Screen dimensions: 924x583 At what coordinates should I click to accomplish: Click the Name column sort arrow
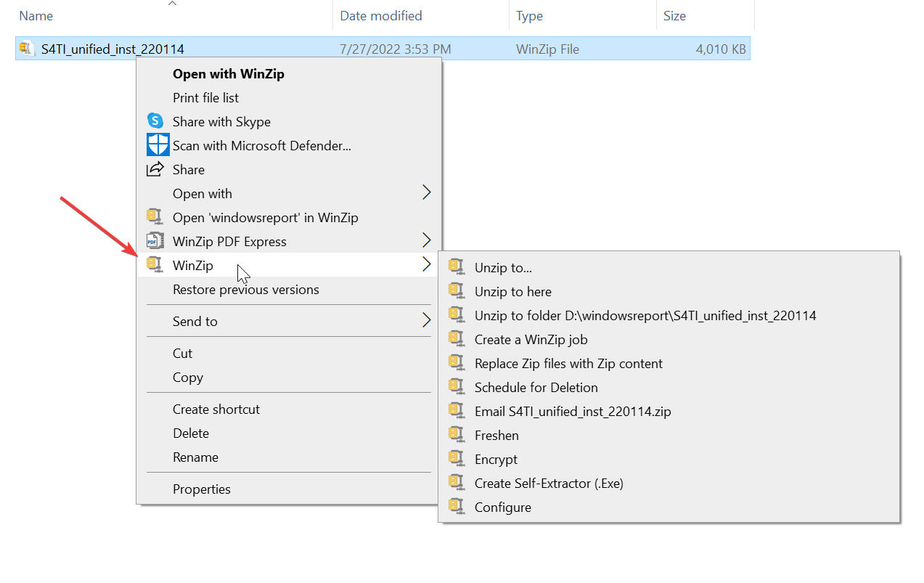(173, 4)
